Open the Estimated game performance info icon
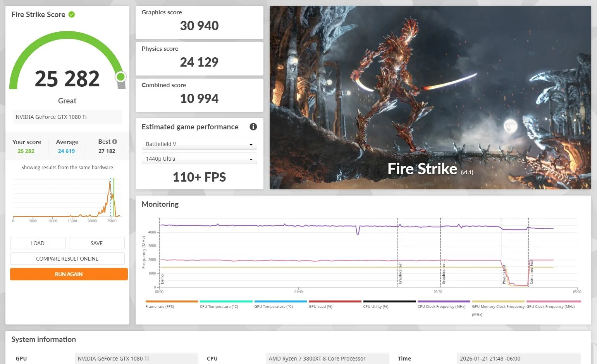 (x=253, y=127)
